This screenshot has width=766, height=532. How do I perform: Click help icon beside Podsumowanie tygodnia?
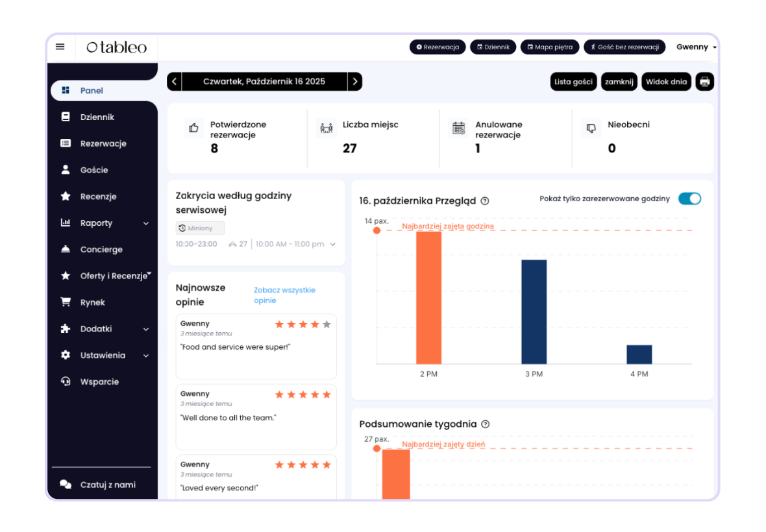[486, 424]
